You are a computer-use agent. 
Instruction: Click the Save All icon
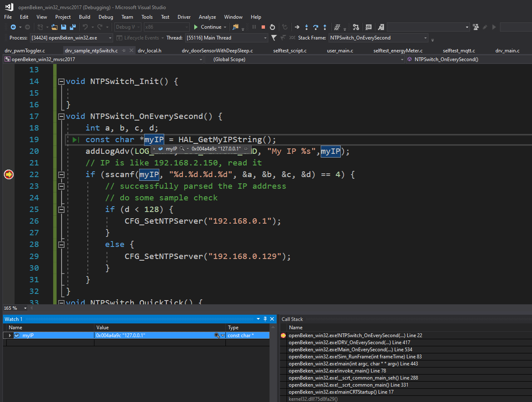click(x=73, y=27)
